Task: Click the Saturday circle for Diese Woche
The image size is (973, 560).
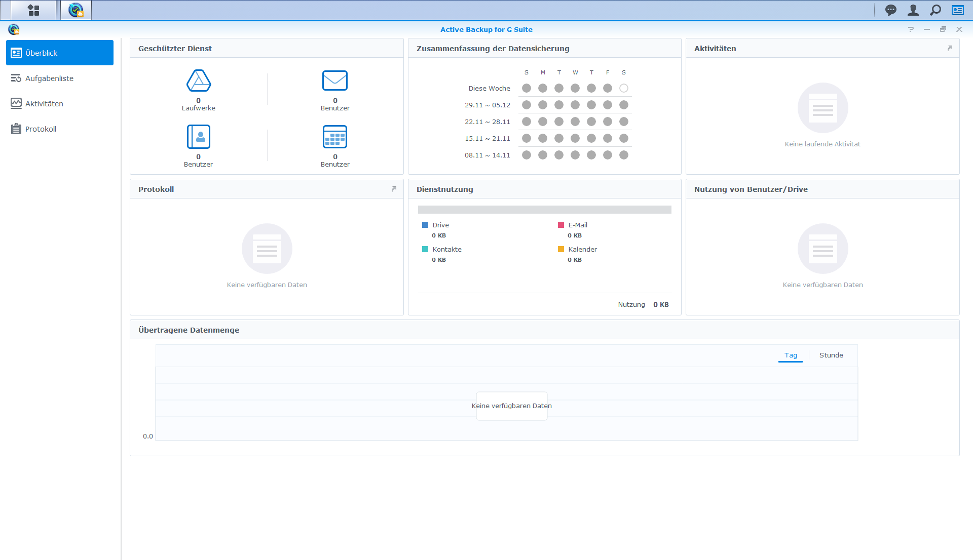Action: pos(624,88)
